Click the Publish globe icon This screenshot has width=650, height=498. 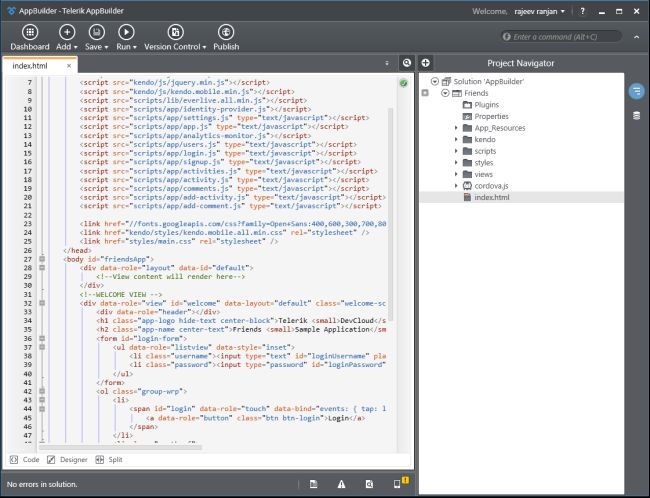226,32
